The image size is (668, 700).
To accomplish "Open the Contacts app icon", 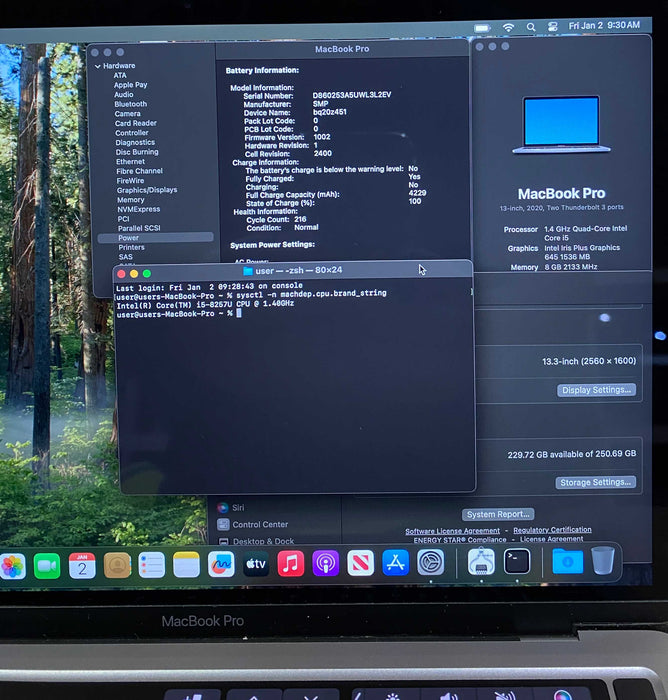I will click(x=117, y=565).
